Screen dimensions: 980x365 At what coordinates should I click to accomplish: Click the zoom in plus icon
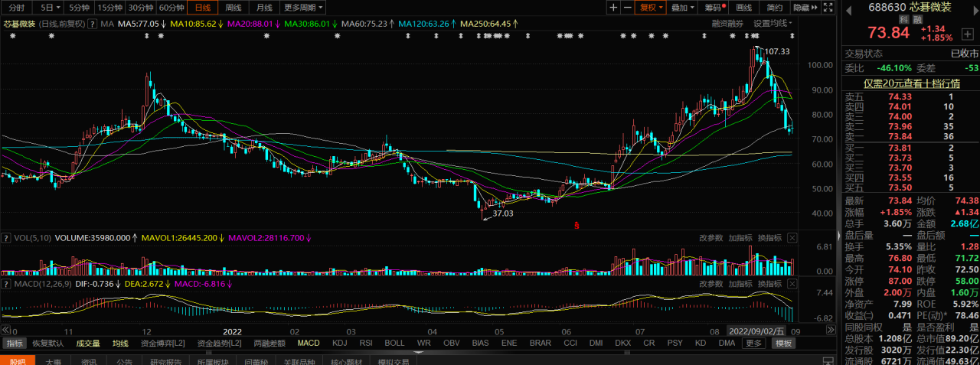point(613,8)
